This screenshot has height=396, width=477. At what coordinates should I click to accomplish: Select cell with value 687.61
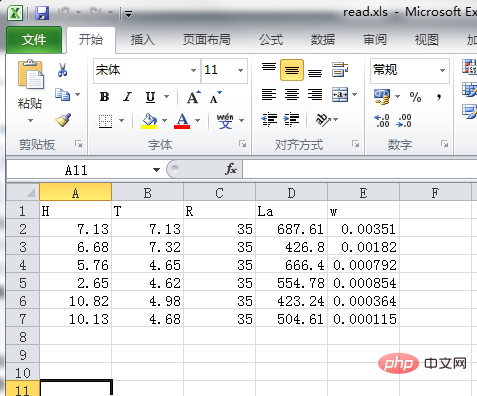point(291,229)
